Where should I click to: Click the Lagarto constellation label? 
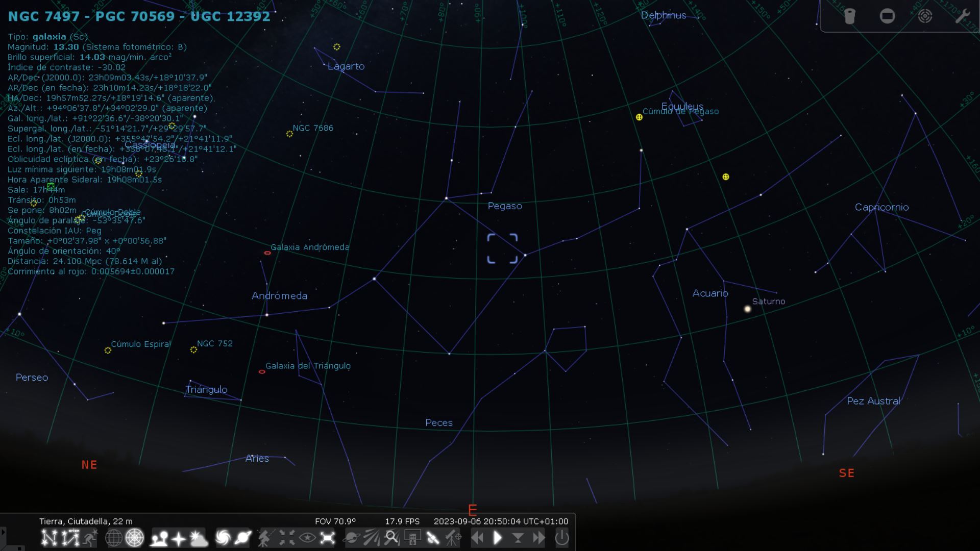point(346,66)
